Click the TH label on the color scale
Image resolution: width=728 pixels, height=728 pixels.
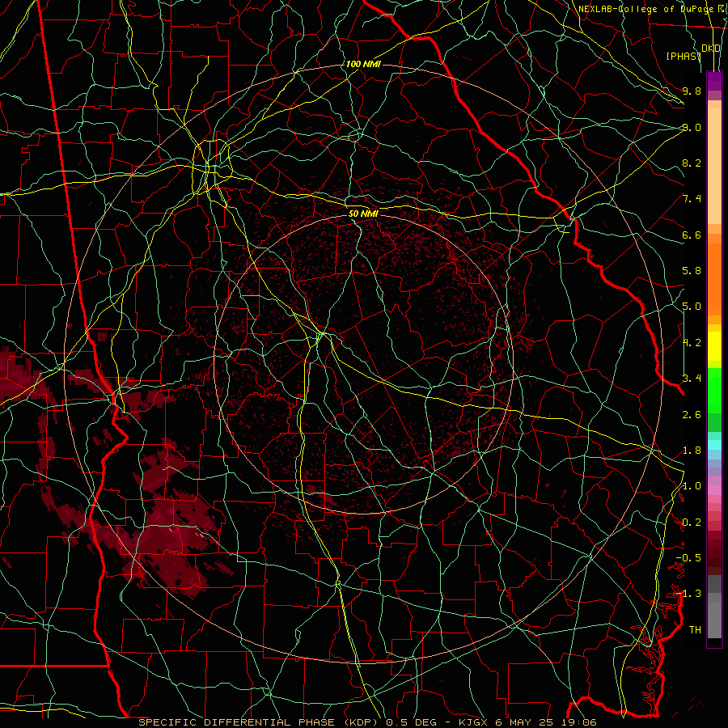pos(695,630)
